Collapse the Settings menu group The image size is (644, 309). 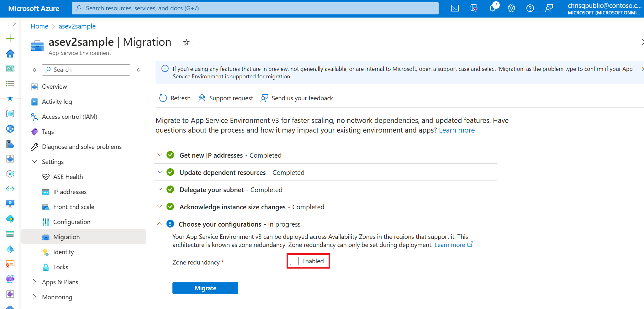34,162
